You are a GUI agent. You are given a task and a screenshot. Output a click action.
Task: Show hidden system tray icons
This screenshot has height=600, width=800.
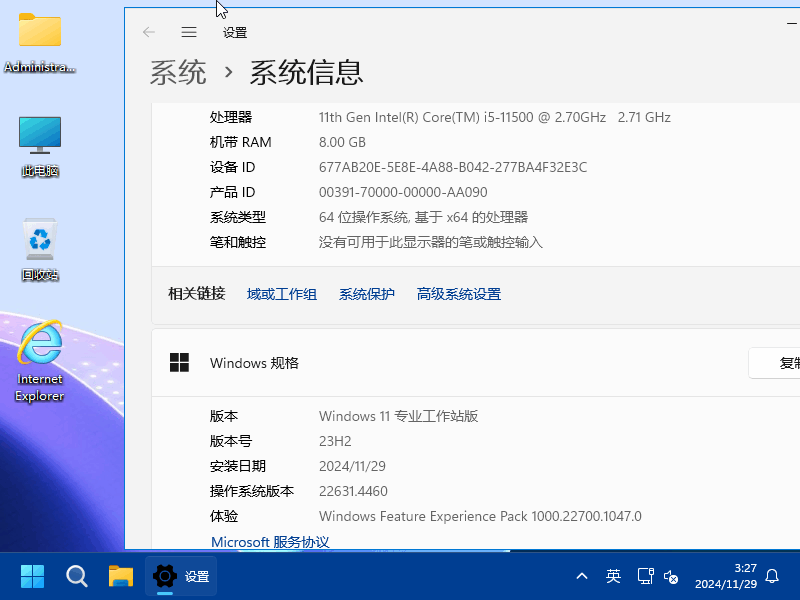tap(582, 577)
